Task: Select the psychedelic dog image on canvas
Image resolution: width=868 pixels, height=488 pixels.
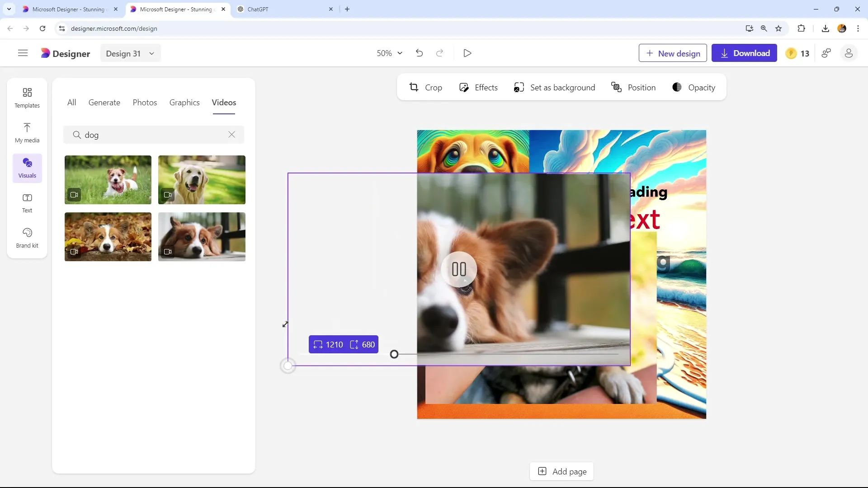Action: coord(473,151)
